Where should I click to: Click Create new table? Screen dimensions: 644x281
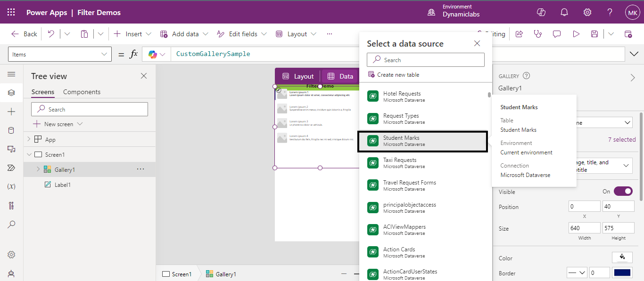397,75
